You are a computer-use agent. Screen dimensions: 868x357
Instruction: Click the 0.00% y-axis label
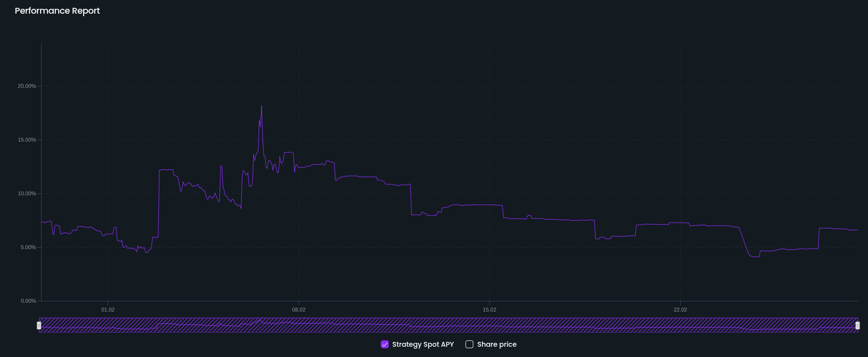pos(28,301)
